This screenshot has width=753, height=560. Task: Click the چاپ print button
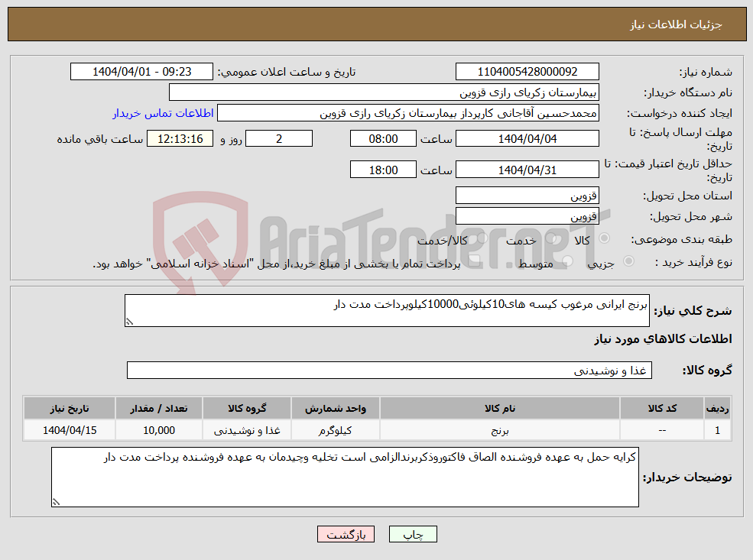(413, 534)
